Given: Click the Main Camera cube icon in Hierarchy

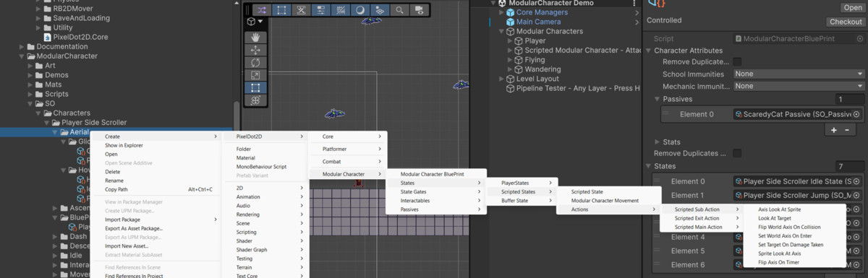Looking at the screenshot, I should [510, 22].
